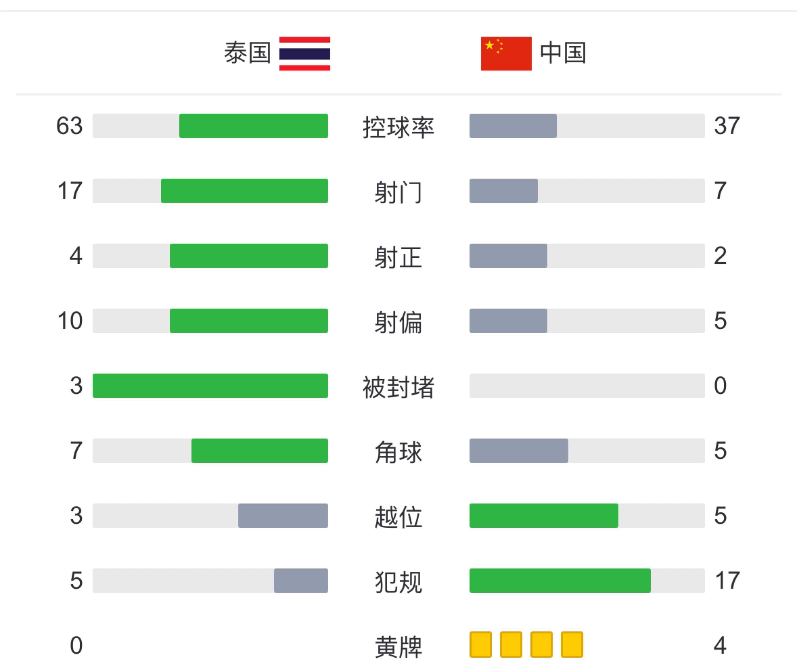797x672 pixels.
Task: Click the Thailand flag icon
Action: click(305, 54)
